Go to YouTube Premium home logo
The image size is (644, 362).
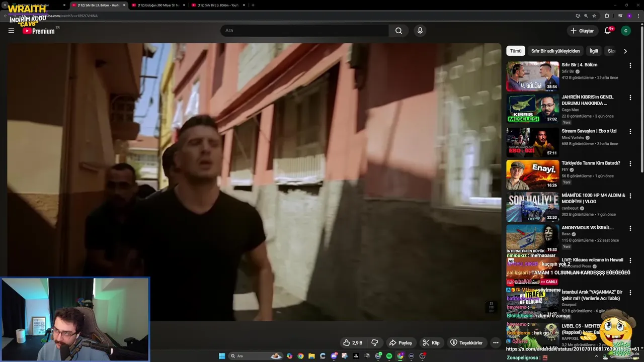(x=39, y=31)
